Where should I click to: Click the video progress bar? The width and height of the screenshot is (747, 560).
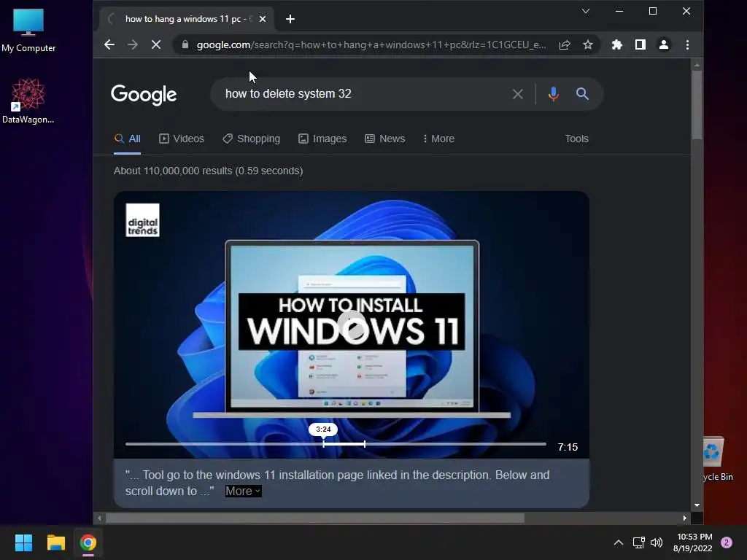336,444
